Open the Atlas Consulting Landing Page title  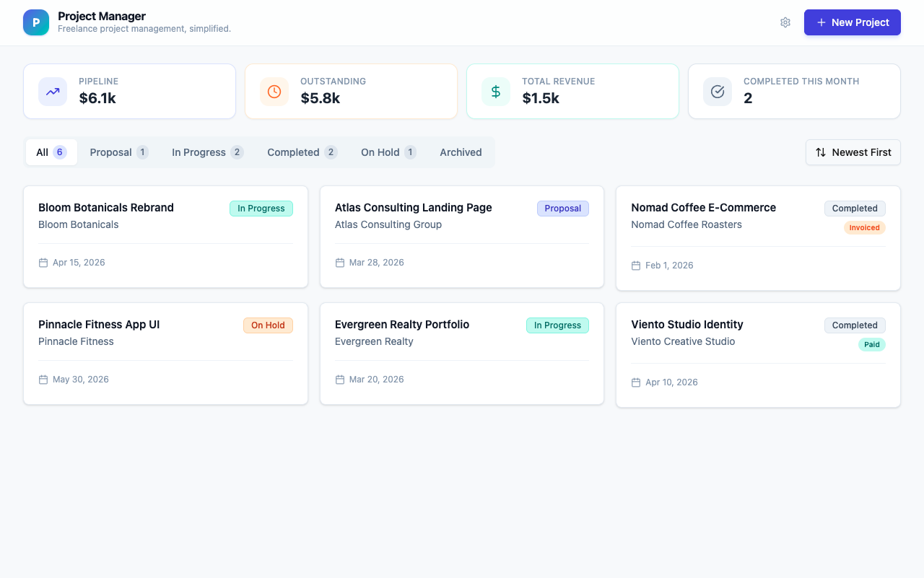point(414,208)
